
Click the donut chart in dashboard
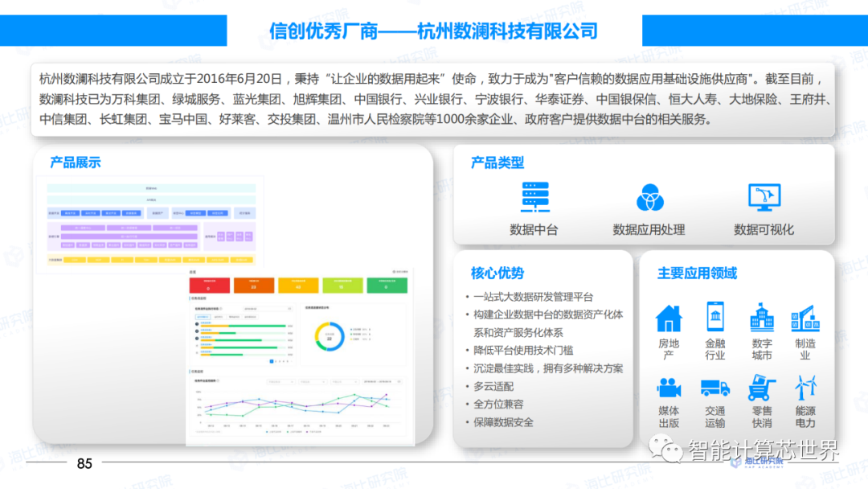[330, 336]
